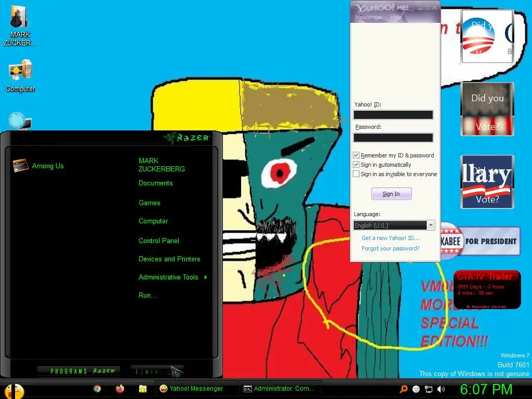Viewport: 532px width, 399px height.
Task: Switch to Yahoo! Messenger taskbar button
Action: pos(196,389)
